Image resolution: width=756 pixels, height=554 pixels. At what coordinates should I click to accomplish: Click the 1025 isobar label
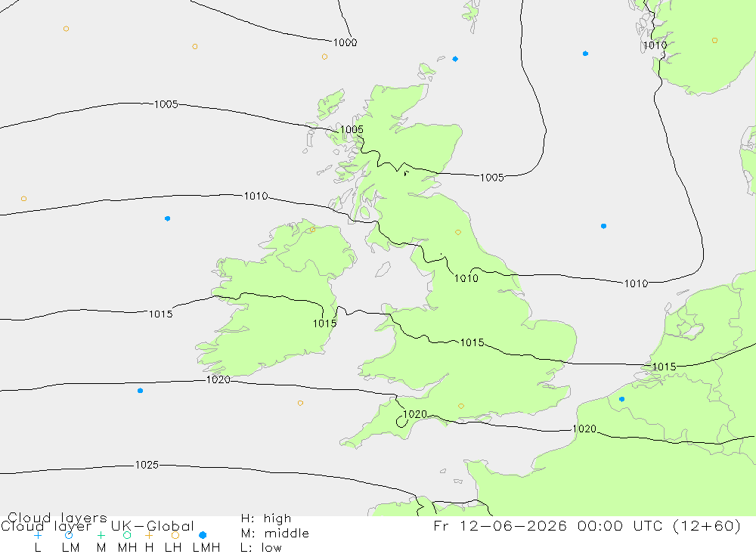147,465
